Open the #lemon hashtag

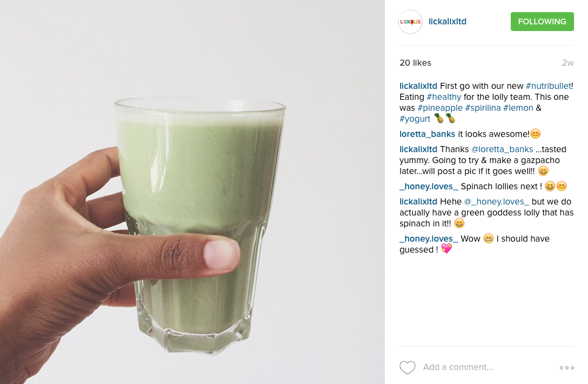pyautogui.click(x=518, y=108)
